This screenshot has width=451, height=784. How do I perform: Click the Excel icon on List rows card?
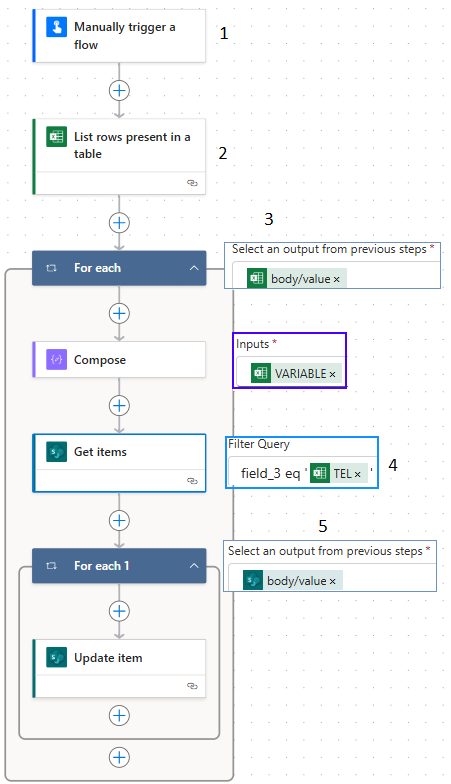click(56, 136)
